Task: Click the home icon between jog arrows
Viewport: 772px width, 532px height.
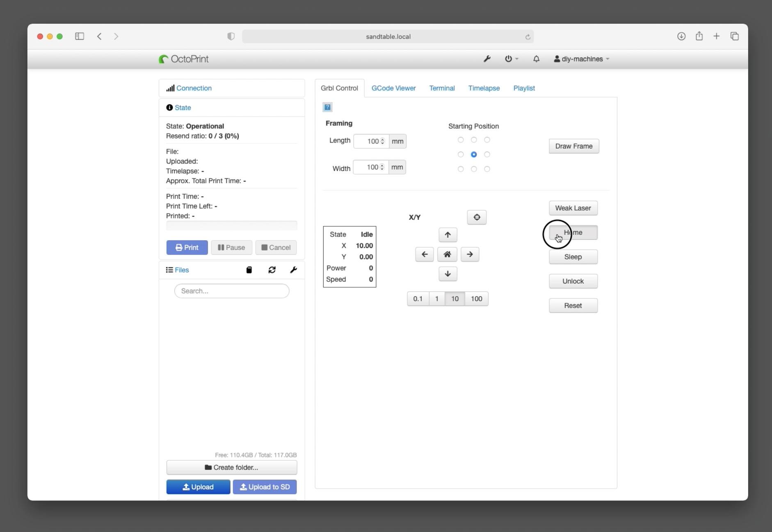Action: click(x=447, y=254)
